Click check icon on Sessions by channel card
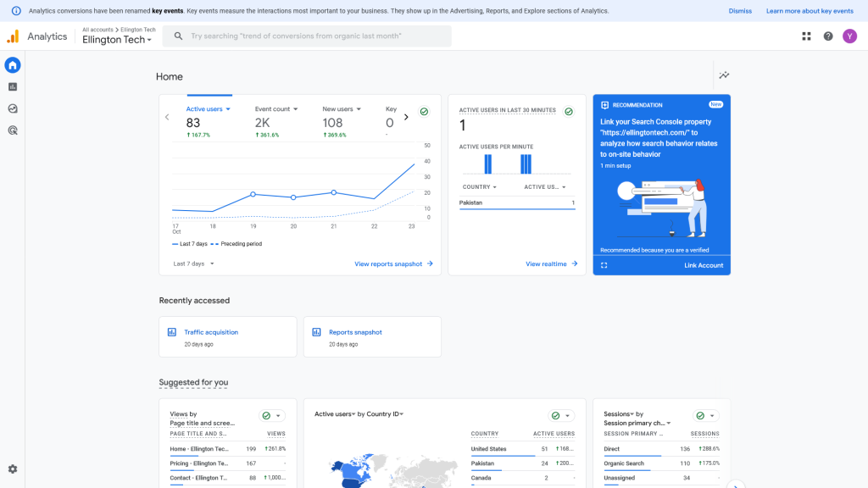868x488 pixels. coord(700,415)
